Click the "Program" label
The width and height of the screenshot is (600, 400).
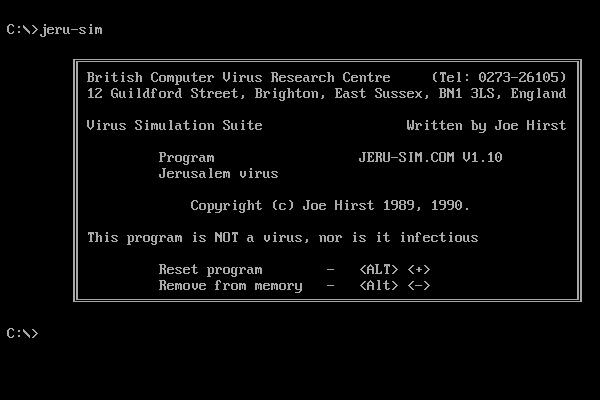[x=186, y=158]
